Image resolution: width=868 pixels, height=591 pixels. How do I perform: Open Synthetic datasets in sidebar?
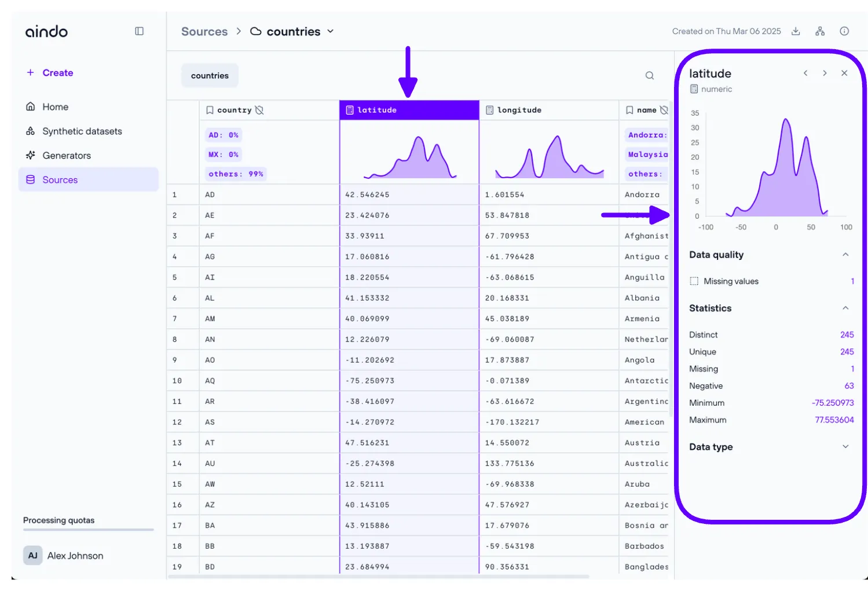tap(82, 131)
